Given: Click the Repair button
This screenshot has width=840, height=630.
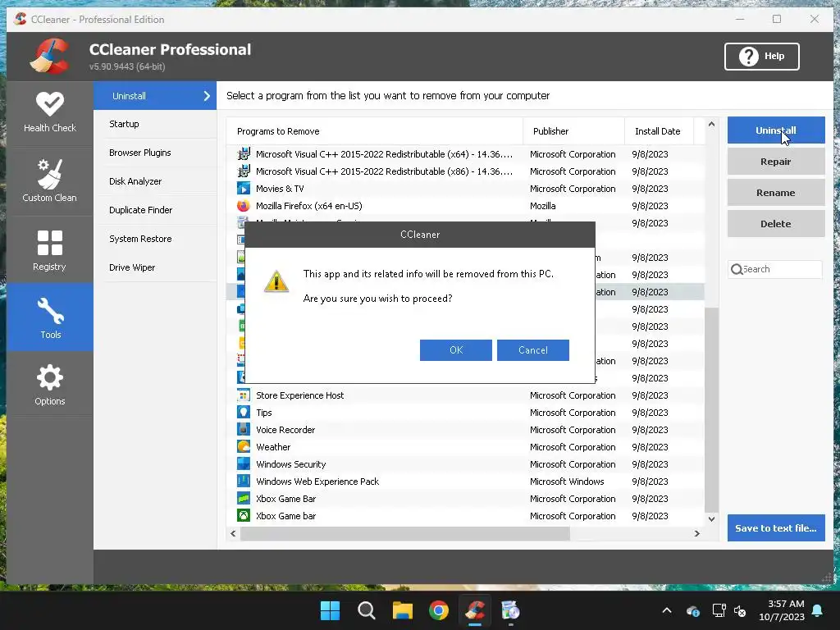Looking at the screenshot, I should point(776,162).
